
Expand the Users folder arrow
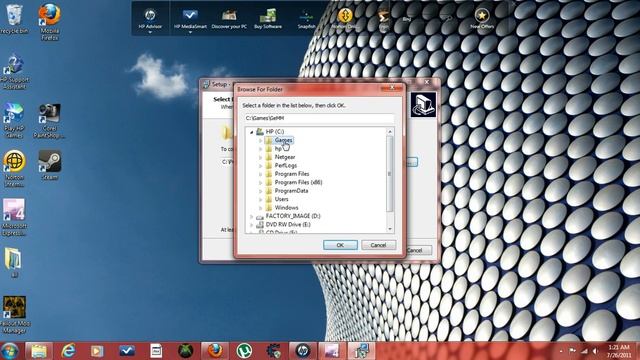coord(260,199)
